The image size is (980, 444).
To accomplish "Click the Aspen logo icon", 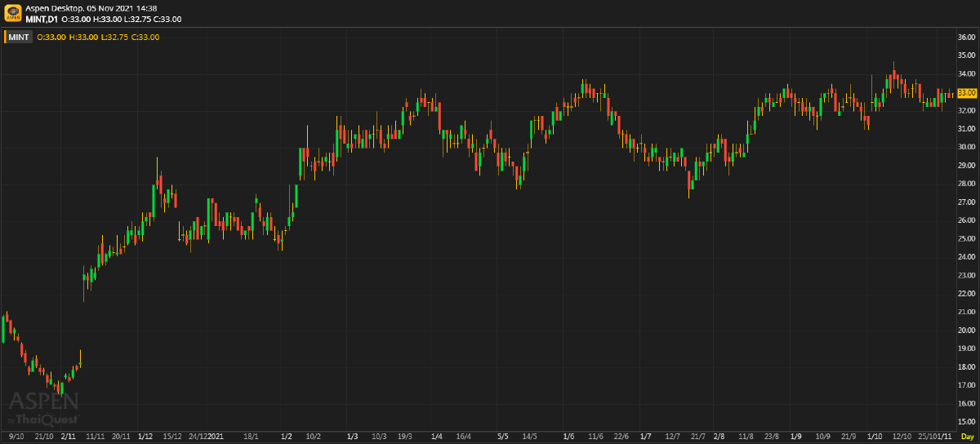I will [13, 13].
